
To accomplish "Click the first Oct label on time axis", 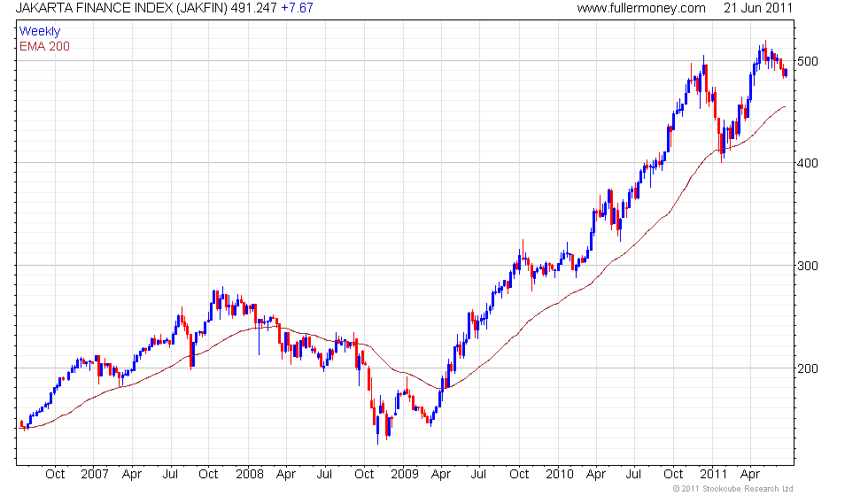I will (x=55, y=475).
